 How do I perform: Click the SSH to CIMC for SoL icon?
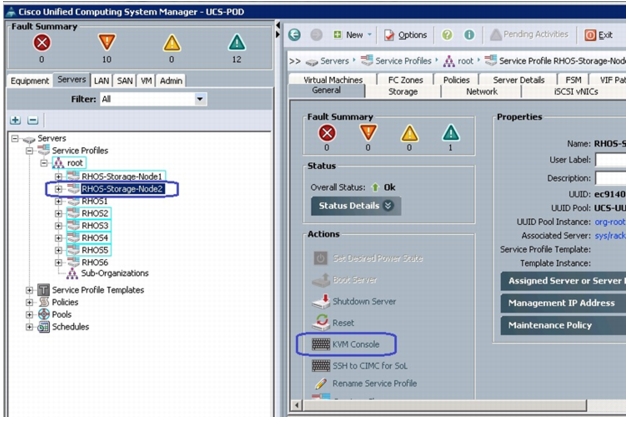pos(321,366)
